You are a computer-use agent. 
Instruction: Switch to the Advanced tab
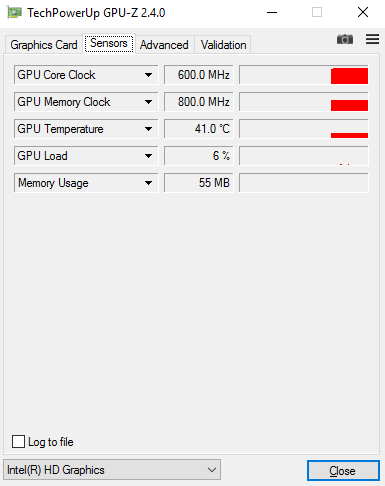pyautogui.click(x=164, y=45)
